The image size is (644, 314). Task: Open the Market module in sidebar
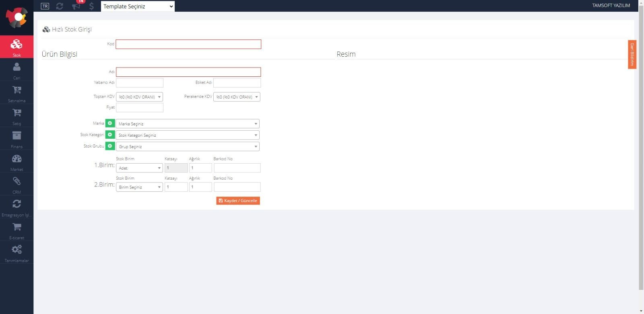(17, 162)
